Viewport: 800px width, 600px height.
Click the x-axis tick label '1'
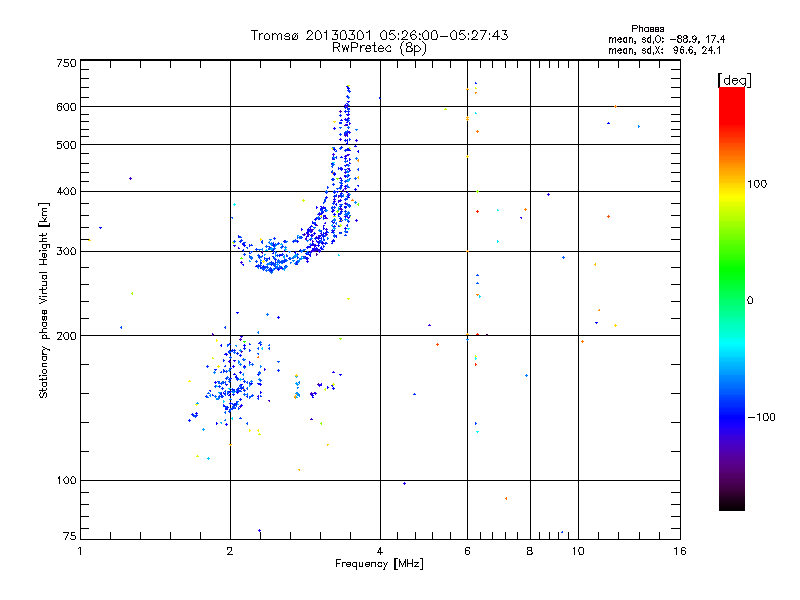[80, 551]
